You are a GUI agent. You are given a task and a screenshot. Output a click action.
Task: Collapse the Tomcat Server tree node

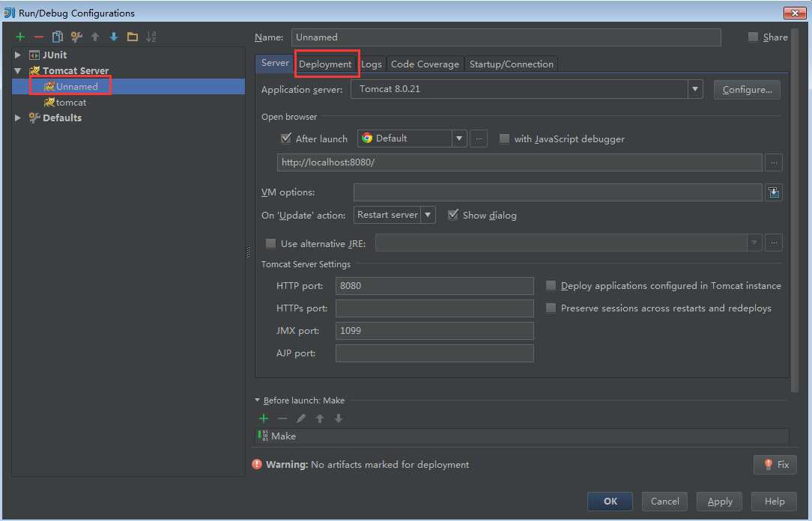pyautogui.click(x=18, y=70)
